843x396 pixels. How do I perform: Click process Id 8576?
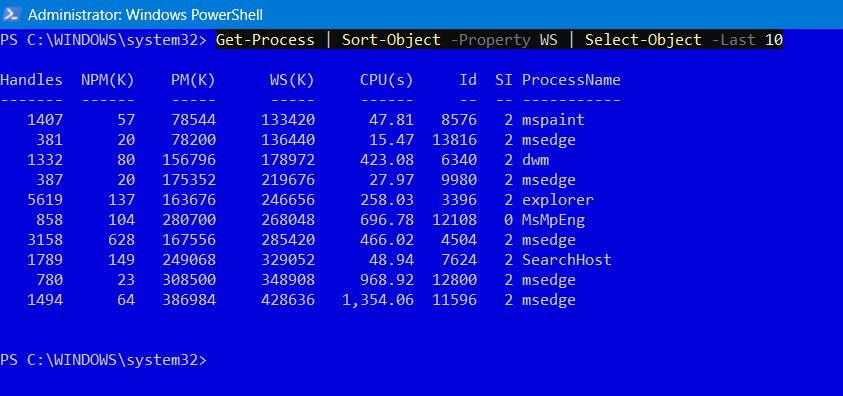459,120
